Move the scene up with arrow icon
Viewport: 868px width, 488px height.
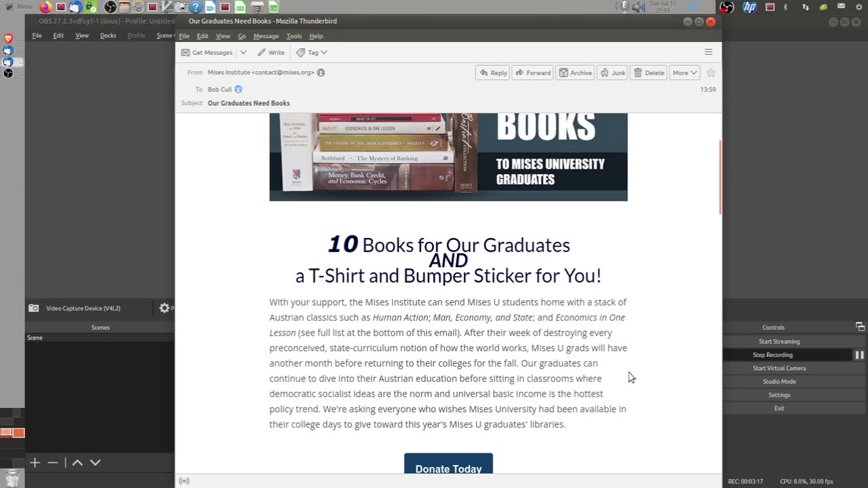tap(77, 462)
